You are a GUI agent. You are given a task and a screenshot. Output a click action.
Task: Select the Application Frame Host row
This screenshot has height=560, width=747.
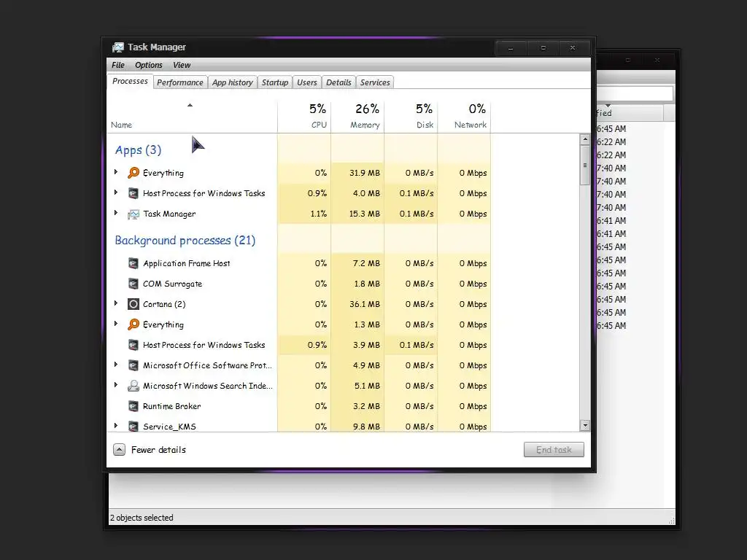(298, 262)
